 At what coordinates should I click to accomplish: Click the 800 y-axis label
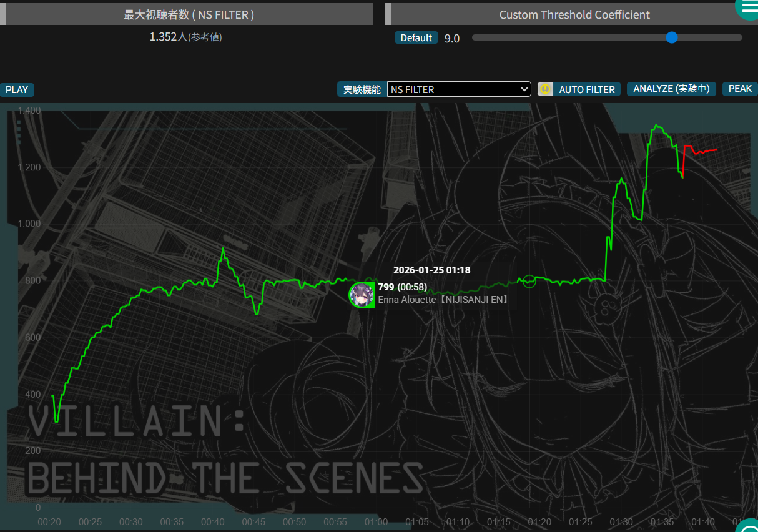[x=34, y=280]
